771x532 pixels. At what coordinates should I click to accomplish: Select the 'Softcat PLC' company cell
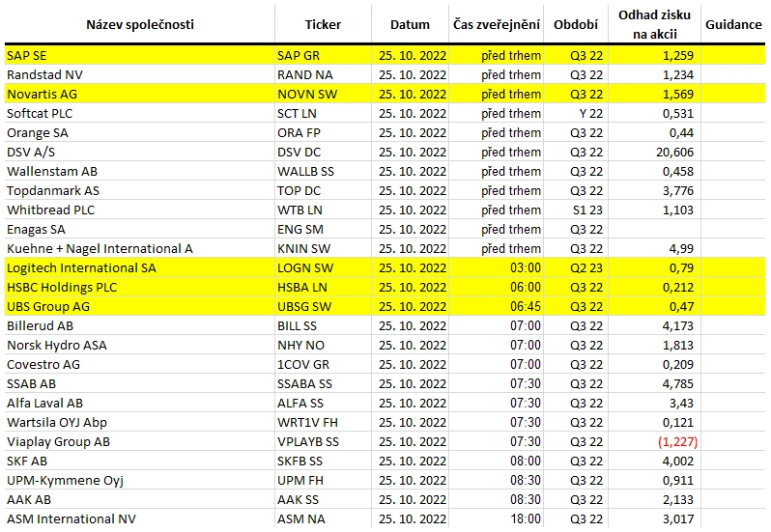point(140,114)
